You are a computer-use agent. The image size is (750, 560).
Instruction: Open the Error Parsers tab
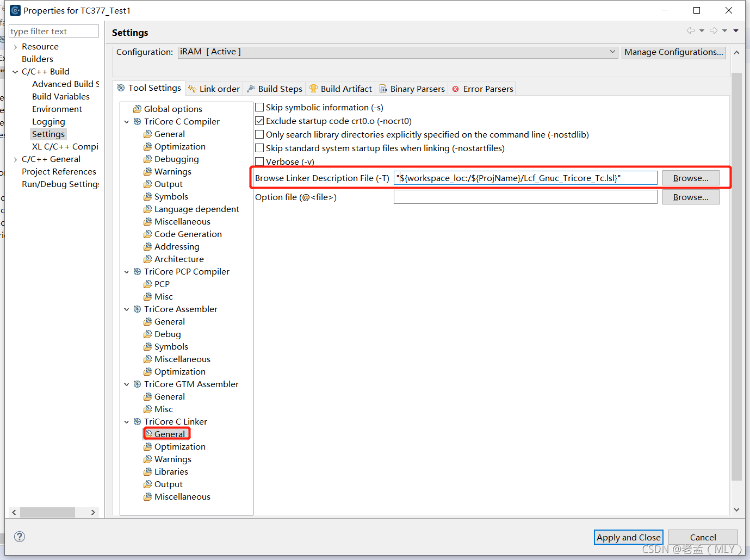(x=482, y=89)
